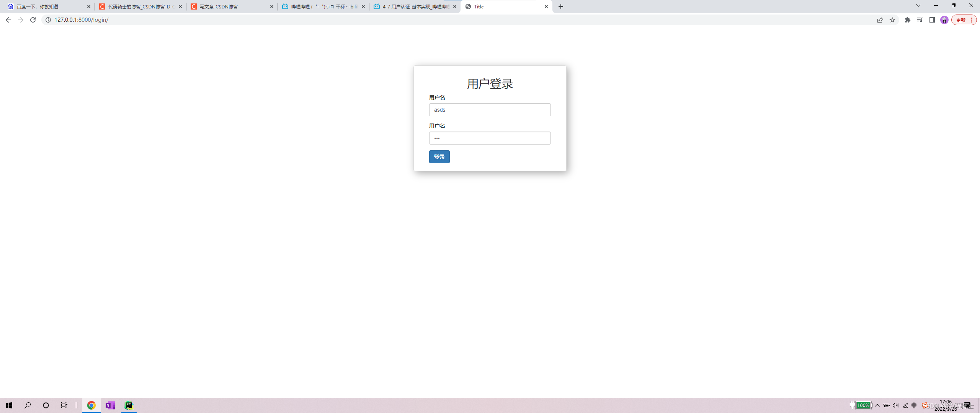Switch to 4-7 用户认证-基本实现 tab

415,7
